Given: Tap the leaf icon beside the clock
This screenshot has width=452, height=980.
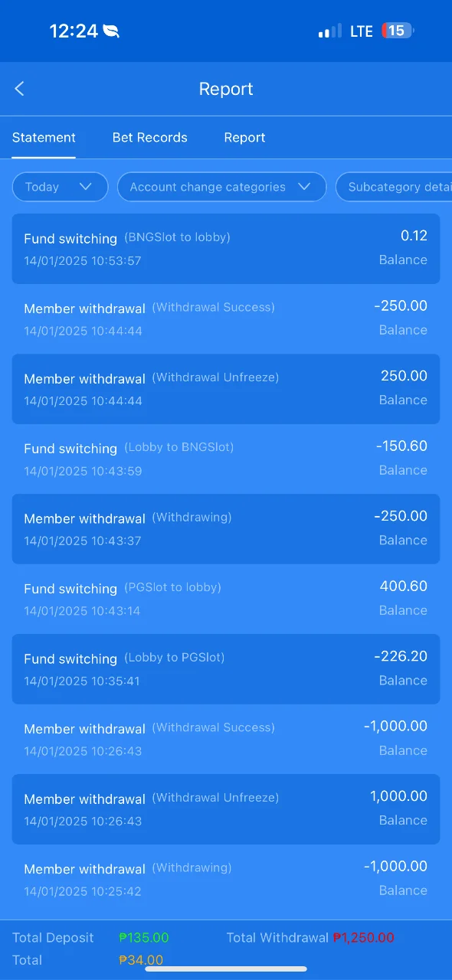Looking at the screenshot, I should click(112, 31).
